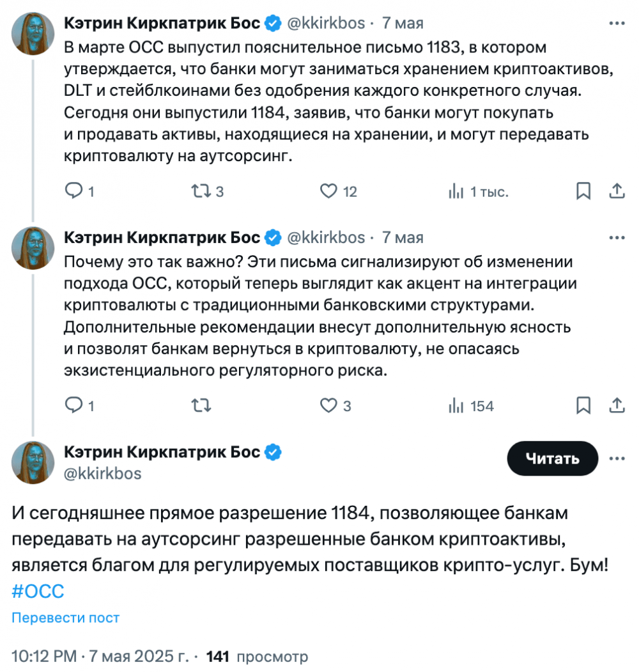
Task: Share the first tweet
Action: pos(617,191)
